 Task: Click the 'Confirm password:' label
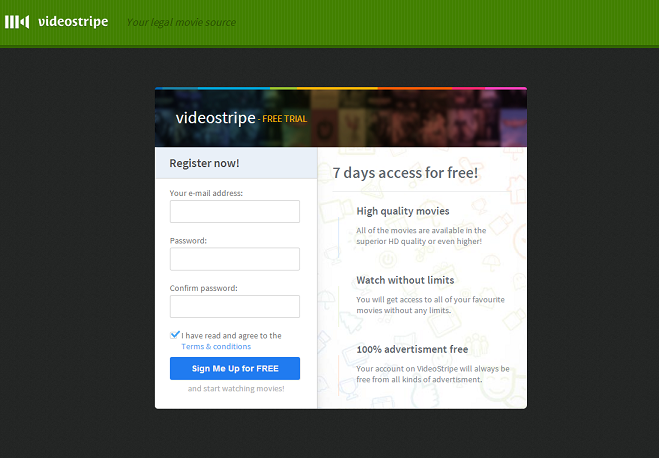[203, 288]
